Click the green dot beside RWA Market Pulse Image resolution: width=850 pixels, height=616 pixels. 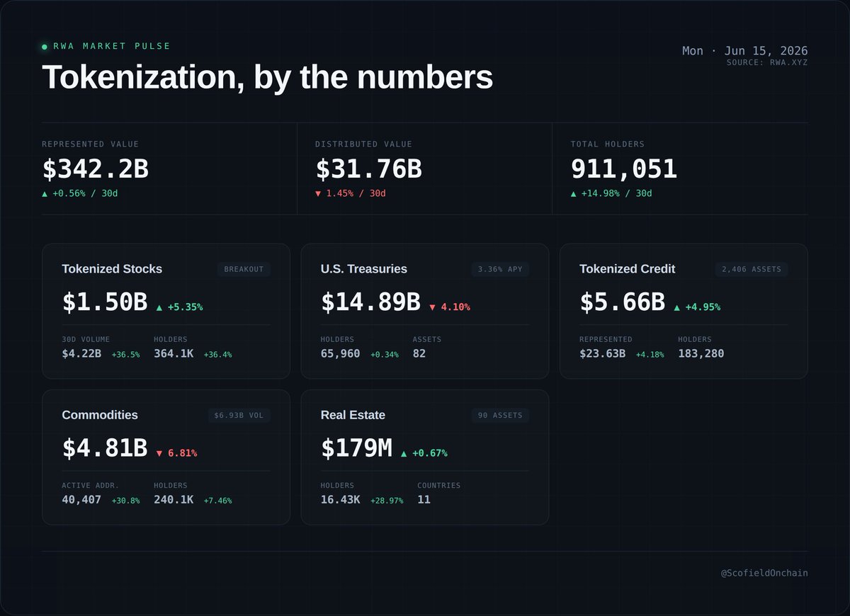point(45,47)
